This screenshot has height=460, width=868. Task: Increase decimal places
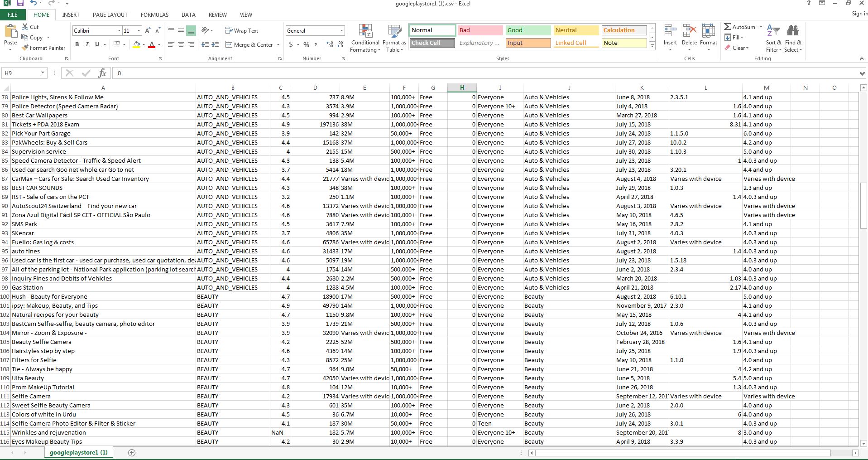[x=330, y=44]
